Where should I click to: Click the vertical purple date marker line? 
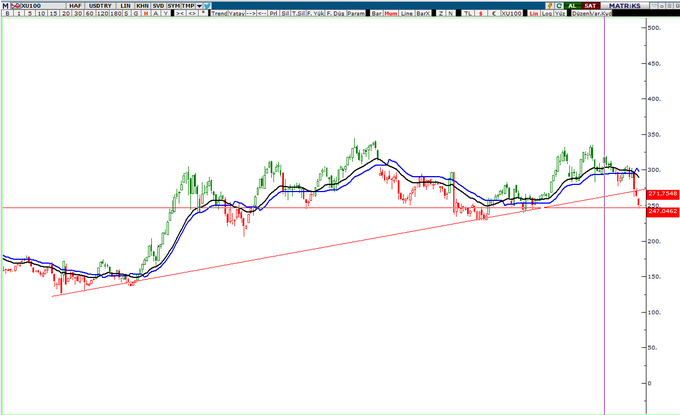605,217
